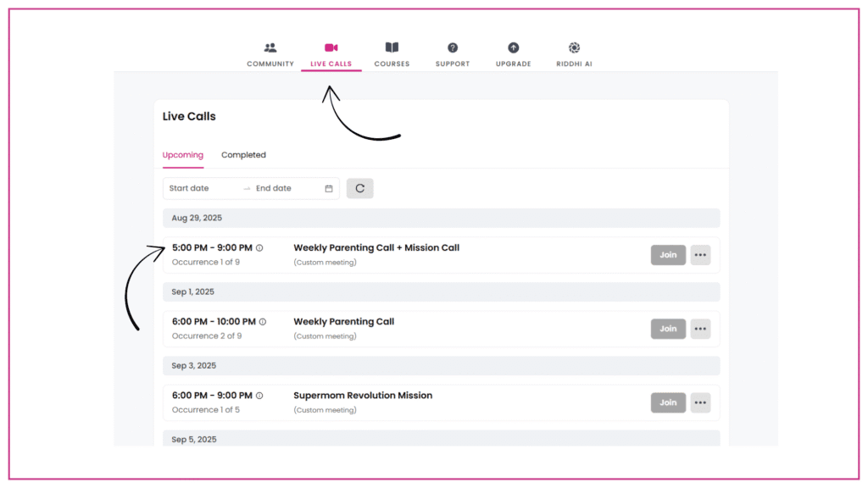This screenshot has width=868, height=488.
Task: Open the Courses book icon
Action: tap(392, 48)
